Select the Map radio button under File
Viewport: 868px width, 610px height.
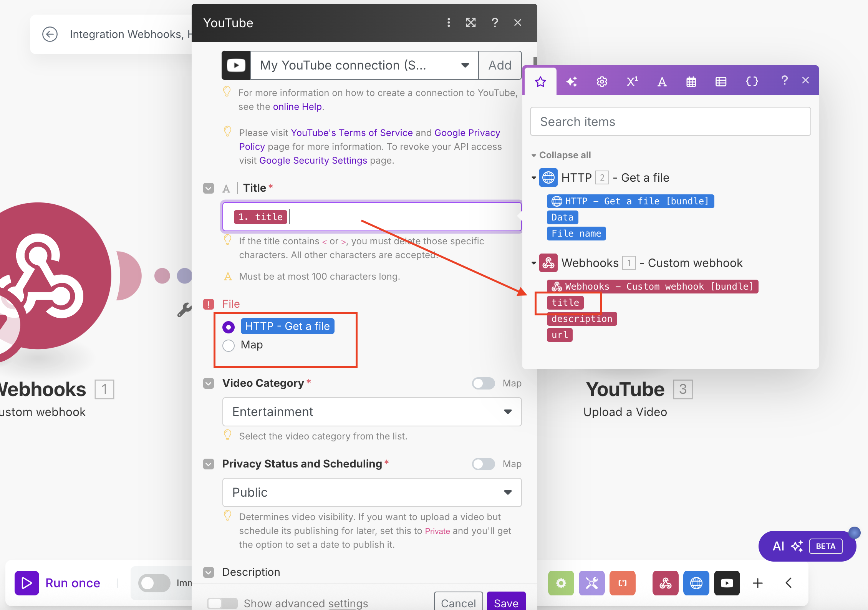229,345
